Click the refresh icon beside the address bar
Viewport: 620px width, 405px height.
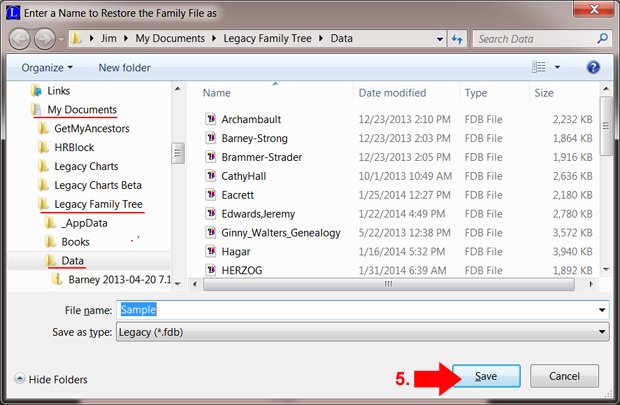tap(457, 39)
